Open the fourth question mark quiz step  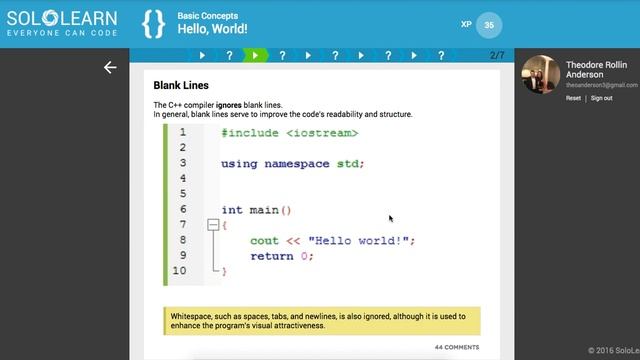[x=388, y=56]
